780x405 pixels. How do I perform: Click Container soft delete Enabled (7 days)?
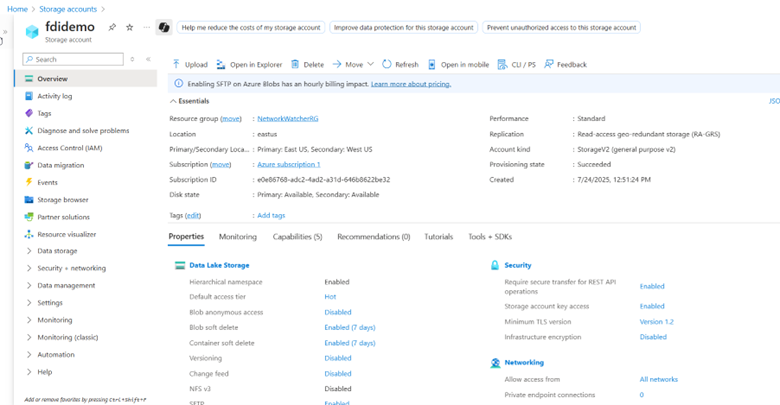[x=350, y=343]
